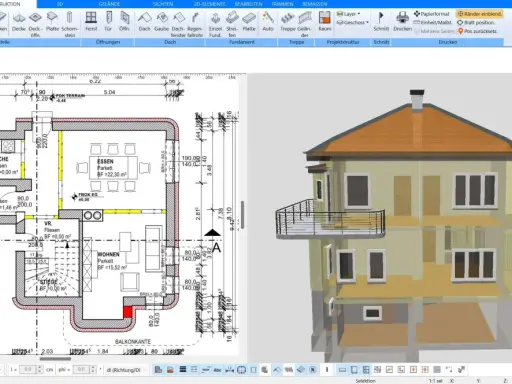Click the solid gray square icon in bottom toolbar
This screenshot has height=384, width=512.
[437, 369]
